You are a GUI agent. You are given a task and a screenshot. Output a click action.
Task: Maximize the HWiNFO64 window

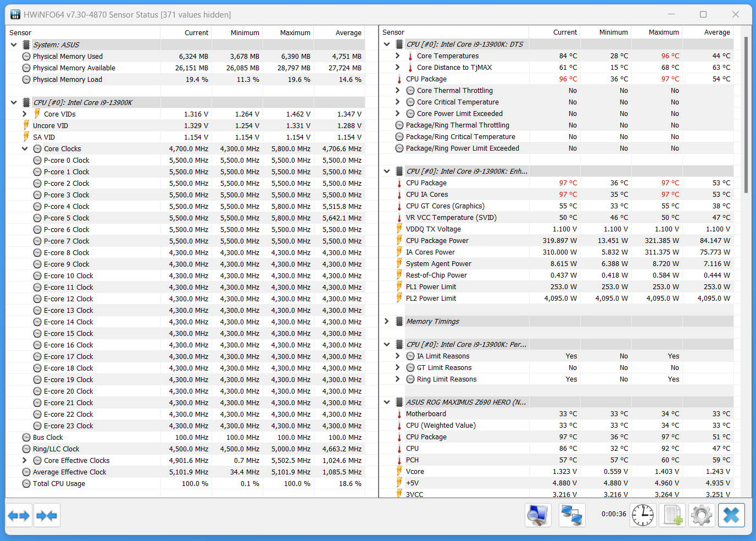703,14
